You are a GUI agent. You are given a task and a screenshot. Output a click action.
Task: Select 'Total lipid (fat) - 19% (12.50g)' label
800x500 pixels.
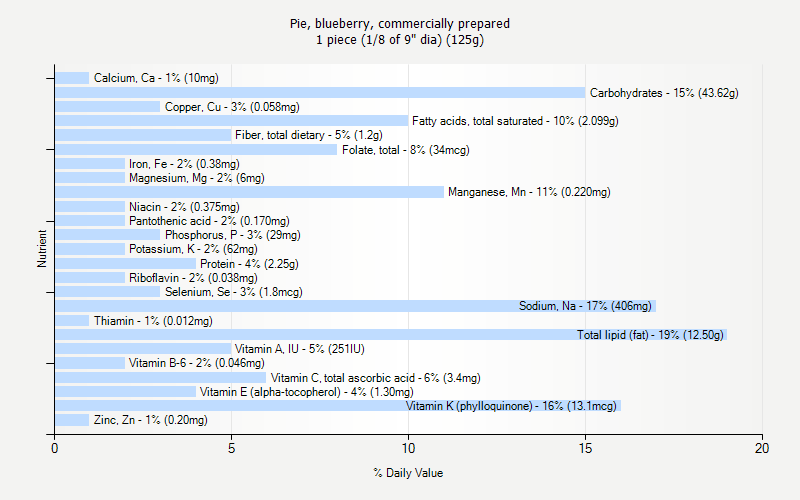pos(650,335)
